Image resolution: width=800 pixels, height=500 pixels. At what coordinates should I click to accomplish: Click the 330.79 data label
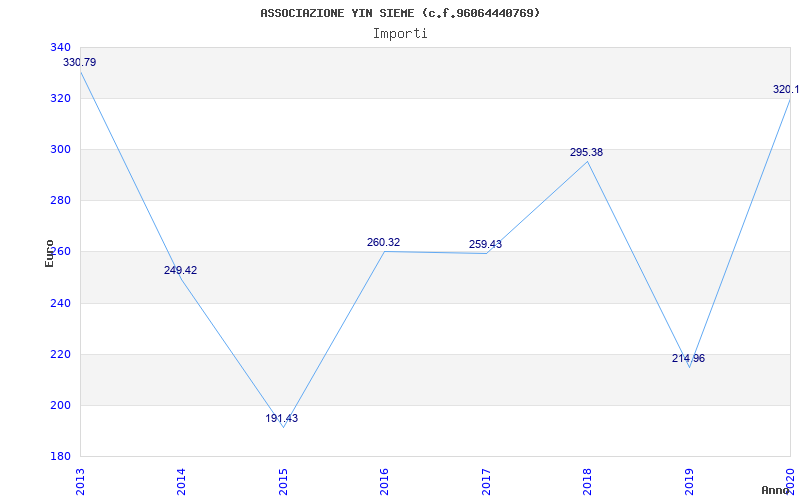pos(80,62)
